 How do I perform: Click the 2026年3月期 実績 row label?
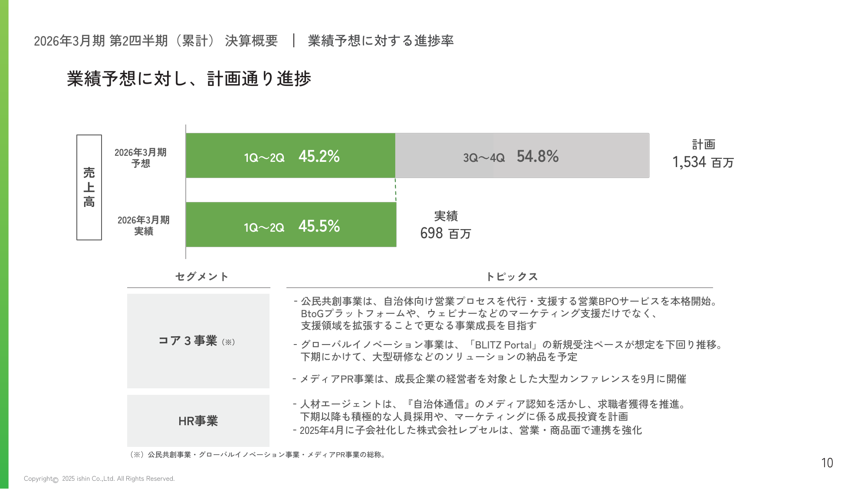pos(143,226)
